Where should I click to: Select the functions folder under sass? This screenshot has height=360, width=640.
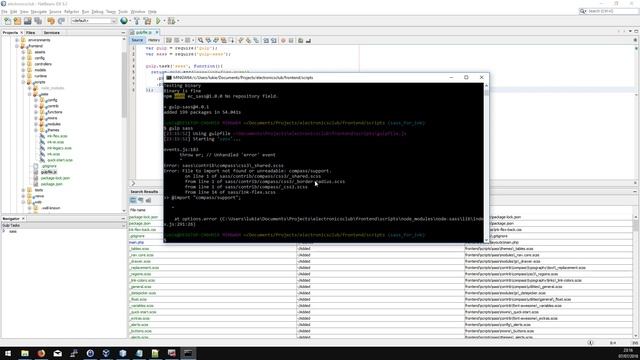tap(55, 112)
